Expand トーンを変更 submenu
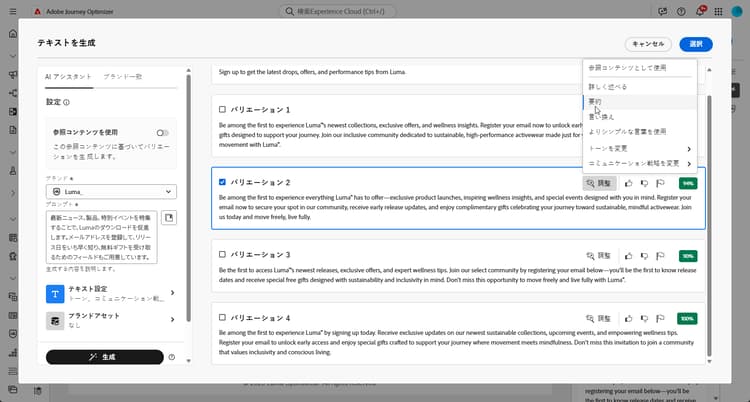750x402 pixels. (640, 149)
